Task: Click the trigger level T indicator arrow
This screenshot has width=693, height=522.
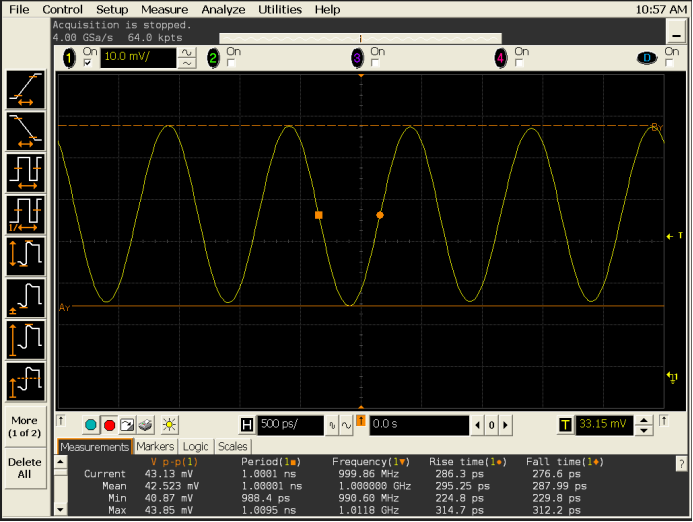Action: click(674, 236)
